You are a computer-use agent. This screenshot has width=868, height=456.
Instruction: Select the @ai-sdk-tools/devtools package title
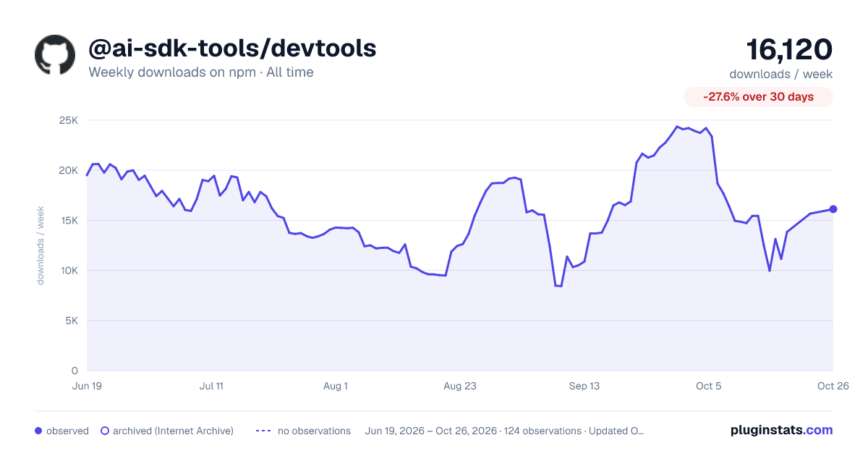coord(232,48)
